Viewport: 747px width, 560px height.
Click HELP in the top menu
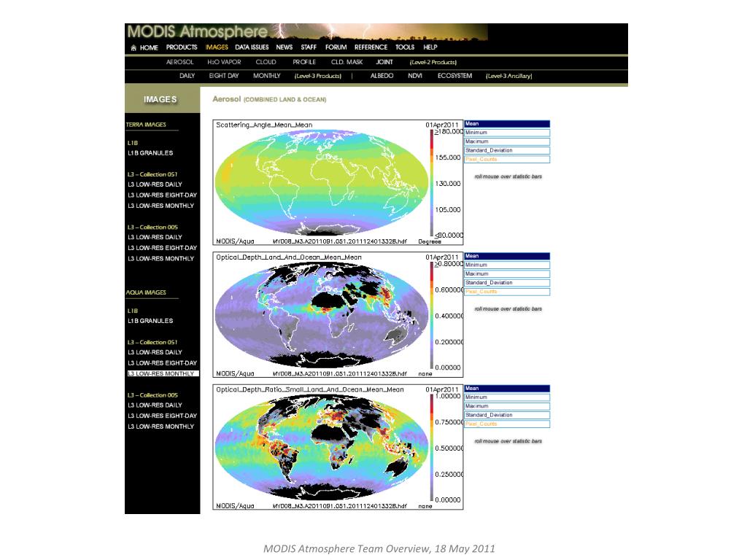pyautogui.click(x=430, y=47)
